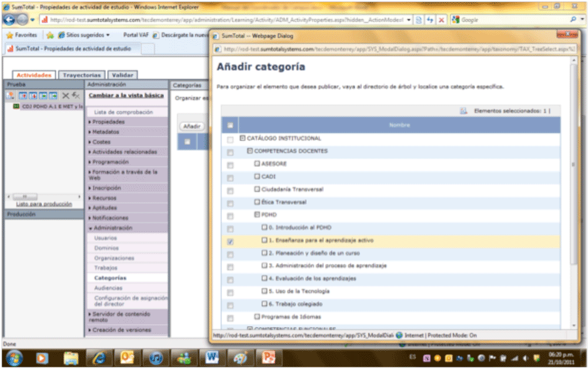Open Sitios sugeridos dropdown

[x=84, y=35]
